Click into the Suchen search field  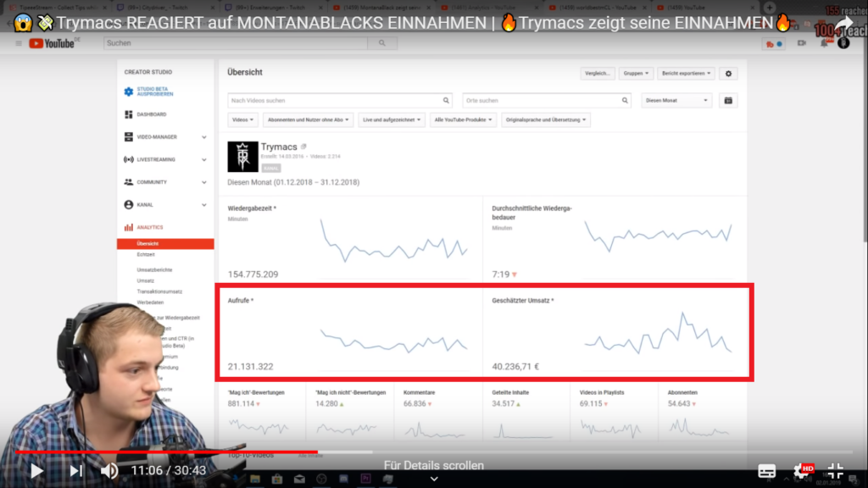(x=236, y=43)
